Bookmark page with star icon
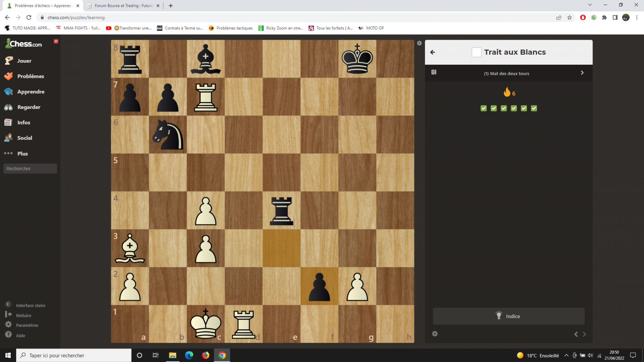 point(570,18)
